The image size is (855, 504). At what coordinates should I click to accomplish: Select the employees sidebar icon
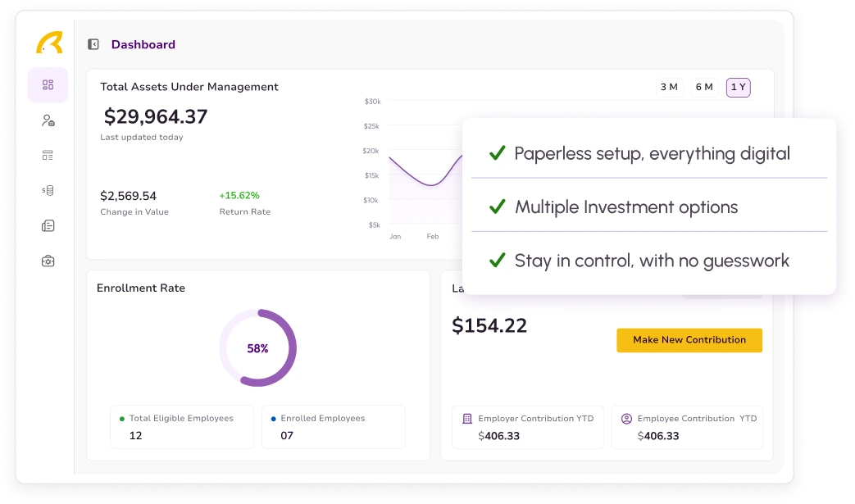click(48, 120)
